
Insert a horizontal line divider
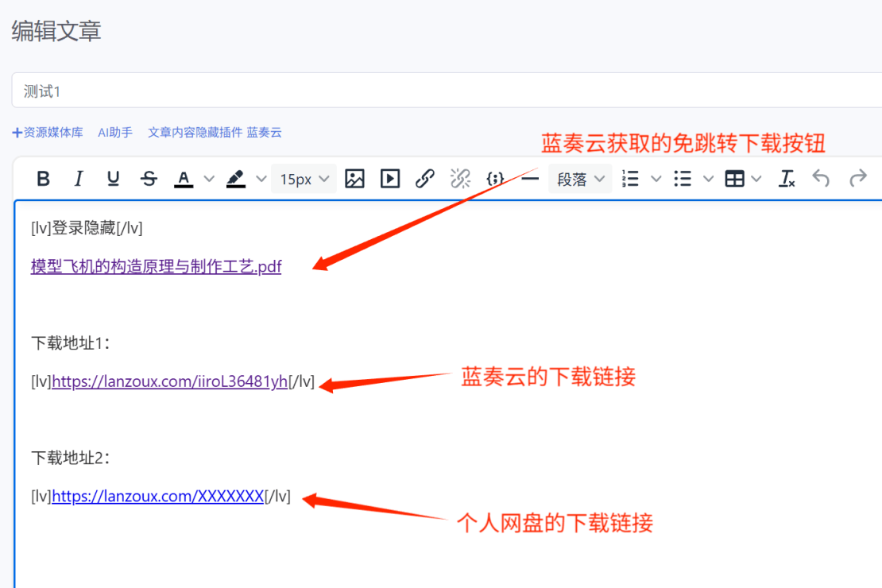pyautogui.click(x=529, y=178)
